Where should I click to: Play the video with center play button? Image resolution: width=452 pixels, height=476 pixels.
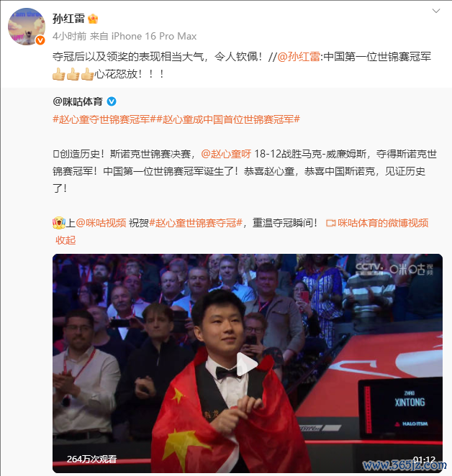[247, 364]
